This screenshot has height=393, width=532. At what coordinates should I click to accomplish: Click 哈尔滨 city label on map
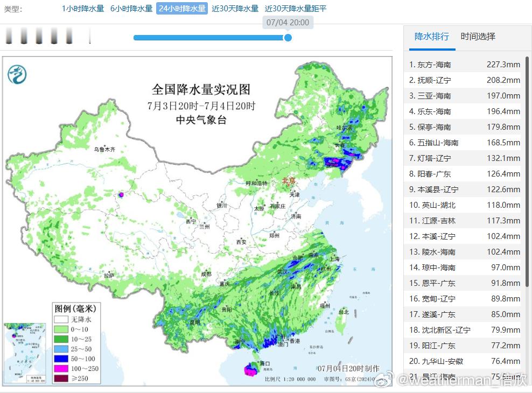(x=344, y=128)
